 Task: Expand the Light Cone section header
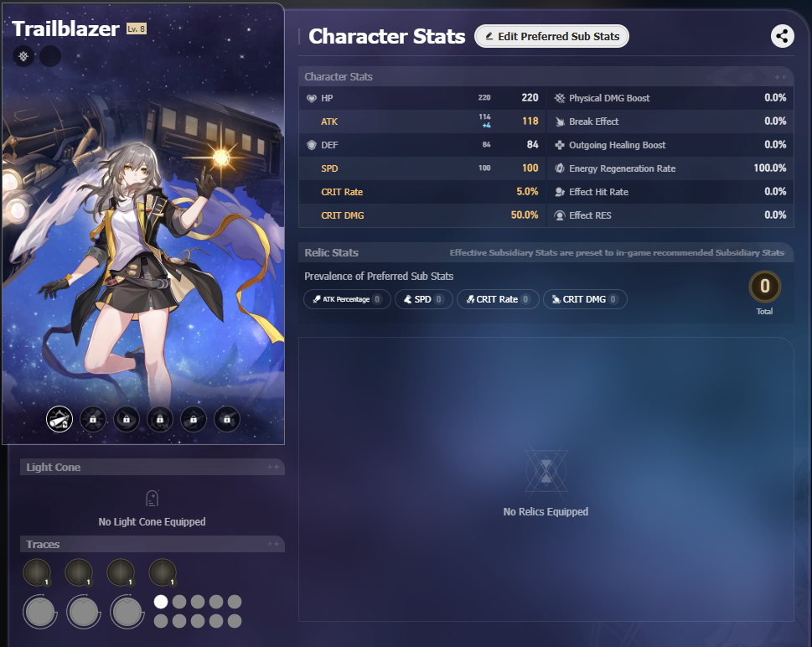[x=153, y=467]
